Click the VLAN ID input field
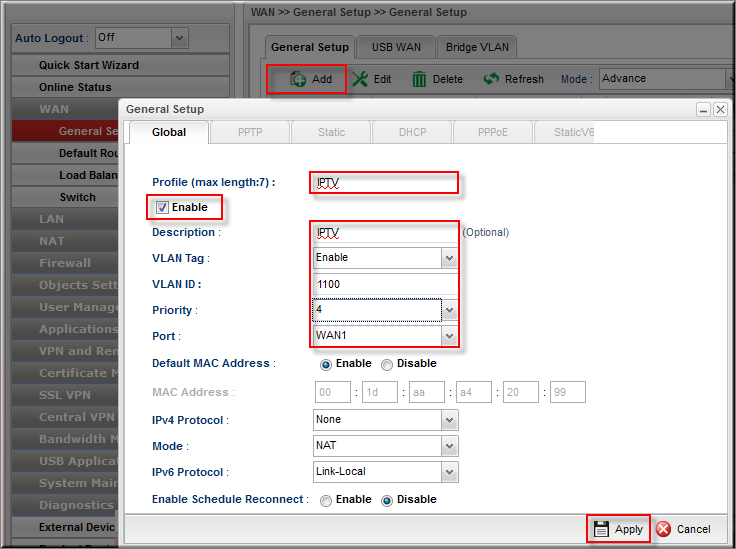The width and height of the screenshot is (736, 549). (385, 284)
